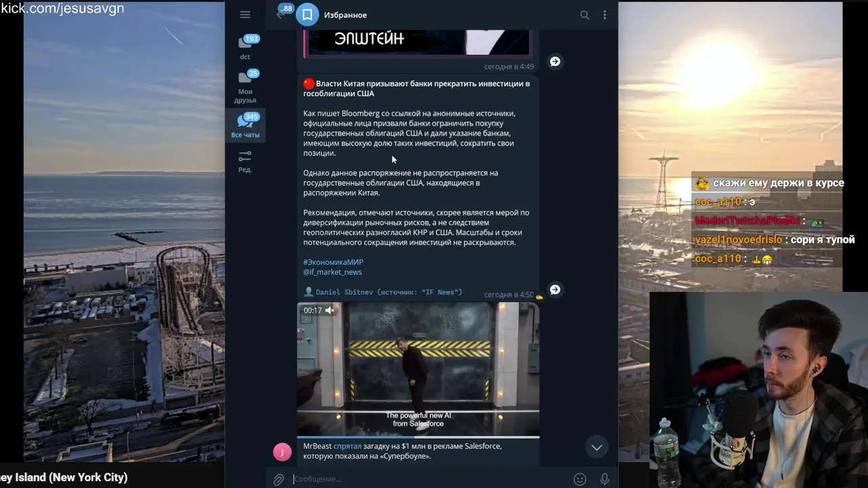Forward the China bonds news post
Image resolution: width=868 pixels, height=488 pixels.
pos(555,290)
